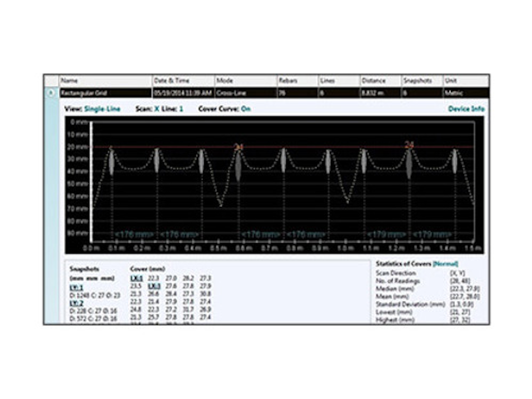This screenshot has height=399, width=532.
Task: Change the view from Single-Line
Action: [102, 109]
